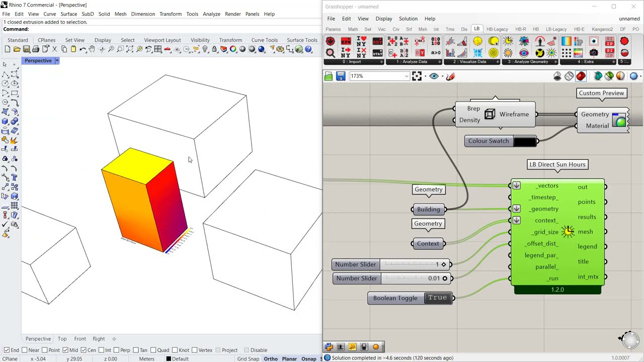Click the Open file icon on Grasshopper canvas toolbar
The width and height of the screenshot is (644, 362).
point(329,76)
